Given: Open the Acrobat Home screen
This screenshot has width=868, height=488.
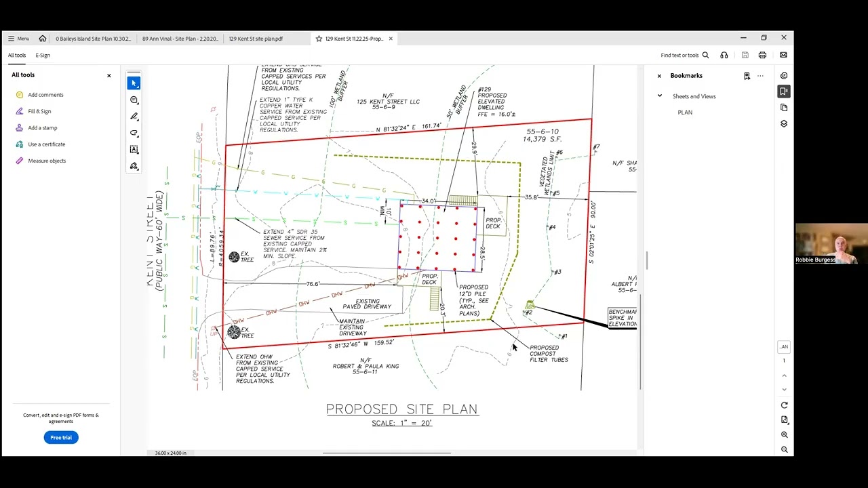Looking at the screenshot, I should (x=43, y=39).
